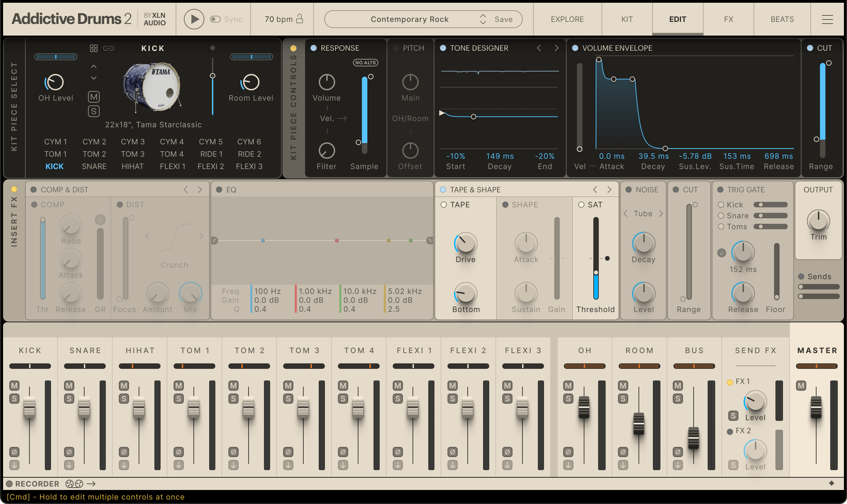The height and width of the screenshot is (504, 847).
Task: Select the TOM 3 kit piece
Action: click(x=132, y=154)
